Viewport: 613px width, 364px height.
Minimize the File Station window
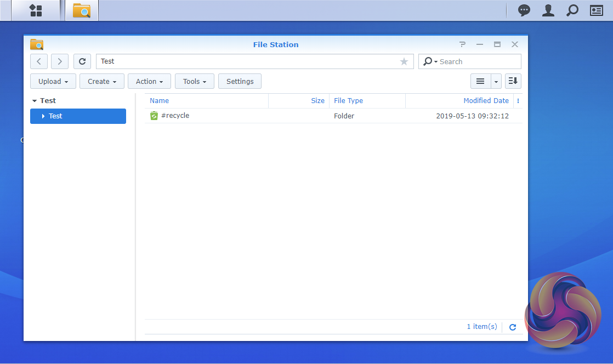click(480, 44)
